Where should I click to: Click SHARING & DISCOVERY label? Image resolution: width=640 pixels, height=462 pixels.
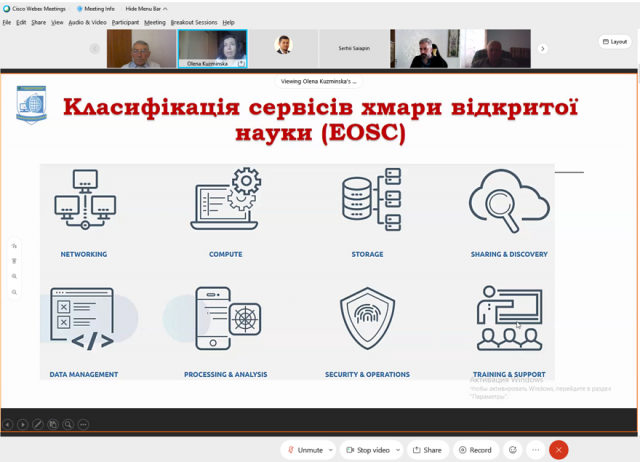click(509, 254)
